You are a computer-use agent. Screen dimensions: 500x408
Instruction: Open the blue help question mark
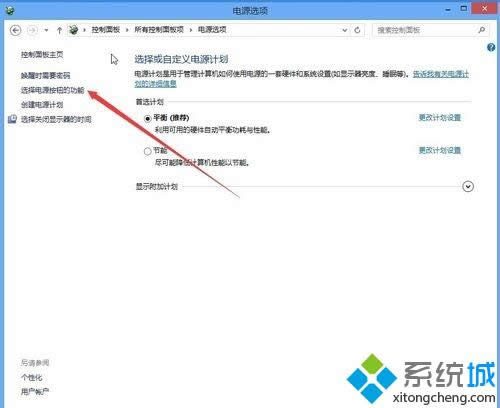tap(491, 47)
